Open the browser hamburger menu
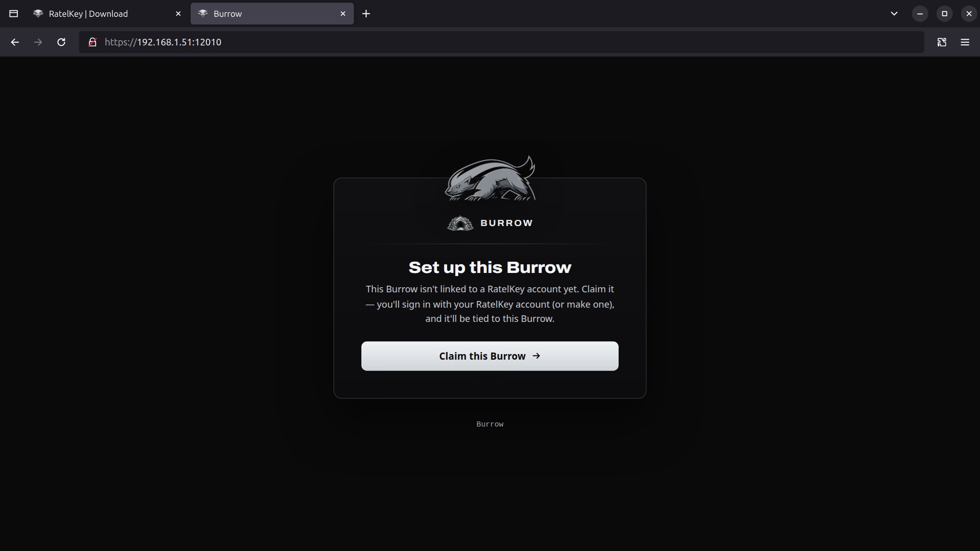 [965, 42]
